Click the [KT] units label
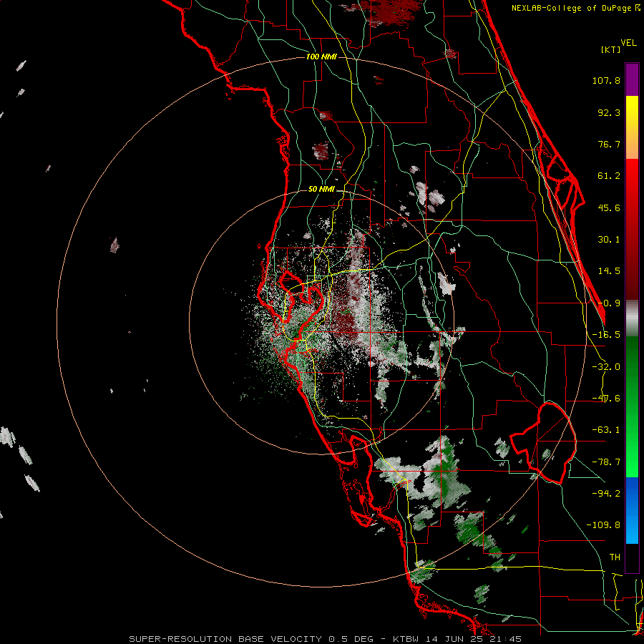The height and width of the screenshot is (644, 644). [x=610, y=49]
